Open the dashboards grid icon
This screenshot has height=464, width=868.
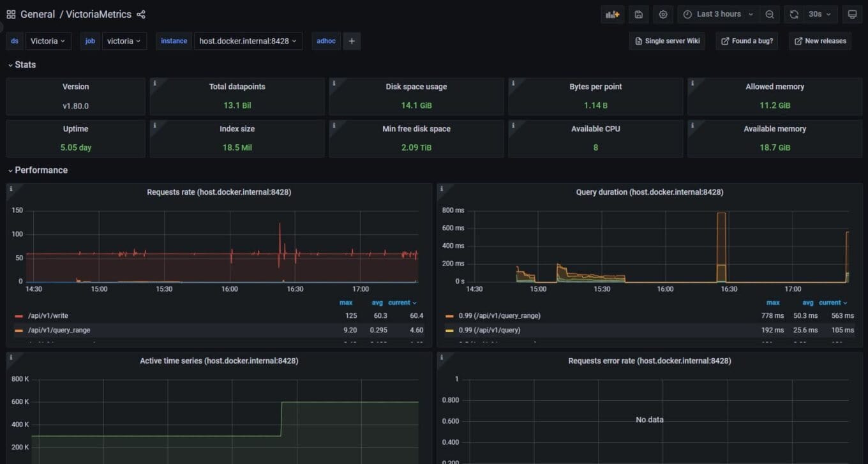click(x=11, y=14)
